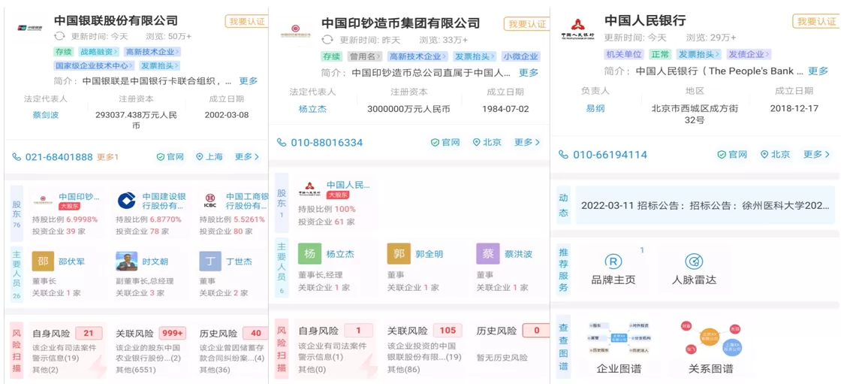Expand the 国家级企业技术中心 tag
Image resolution: width=868 pixels, height=384 pixels.
tap(94, 65)
